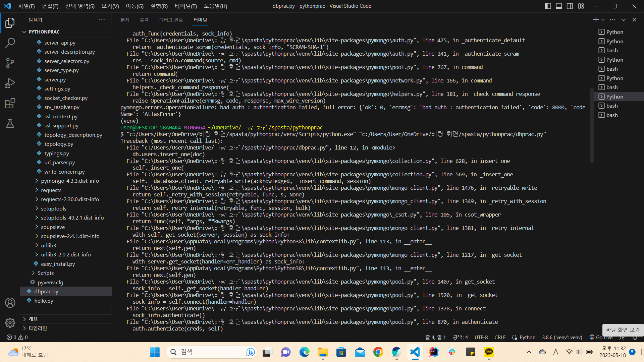Click the Go Live status bar button
Viewport: 644px width, 362px height.
click(601, 337)
